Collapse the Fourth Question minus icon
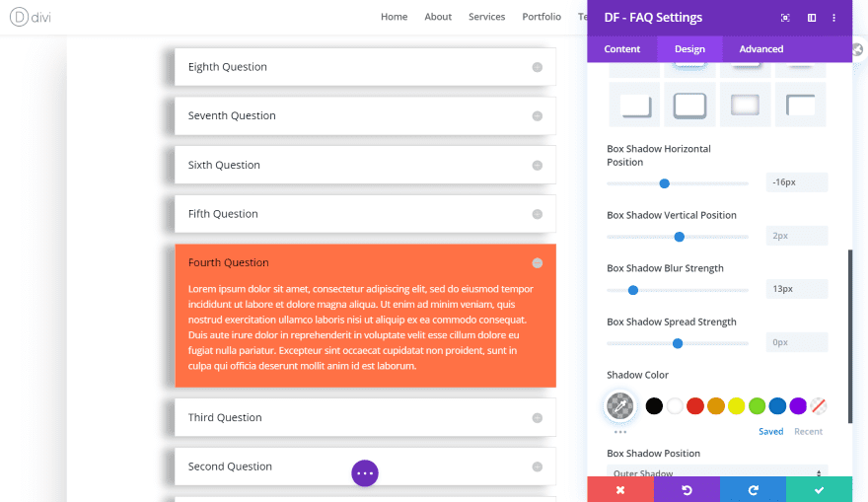Viewport: 868px width, 502px height. (x=537, y=263)
